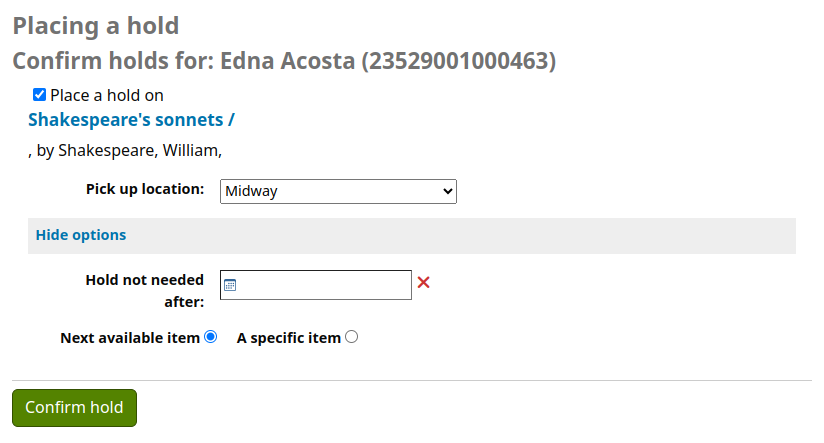
Task: Open the Pick up location dropdown
Action: [337, 191]
